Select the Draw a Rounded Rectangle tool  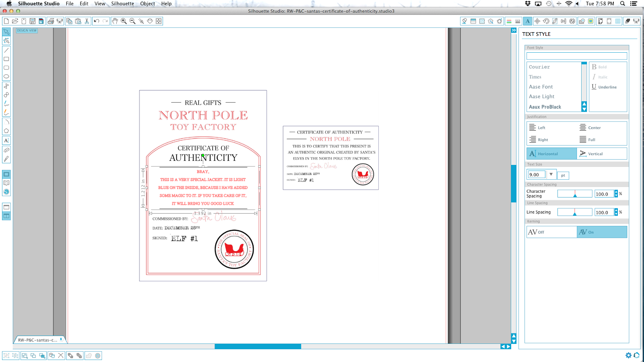[x=6, y=68]
